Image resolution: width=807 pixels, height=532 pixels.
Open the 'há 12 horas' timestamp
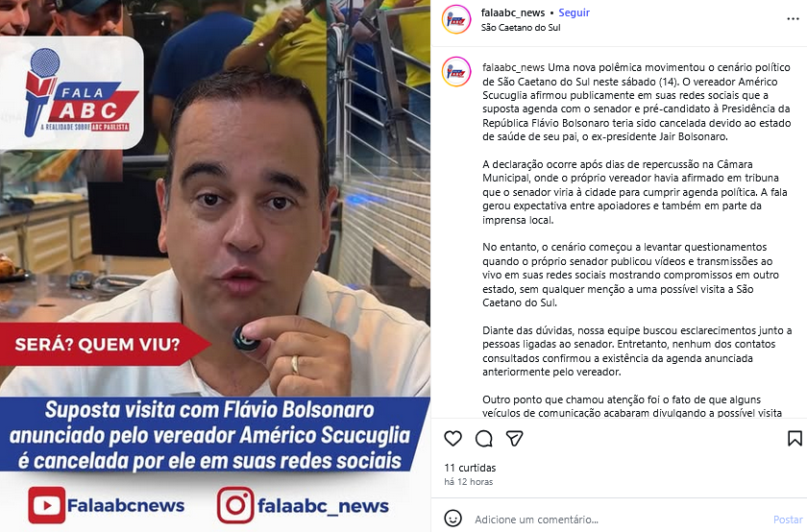(469, 481)
